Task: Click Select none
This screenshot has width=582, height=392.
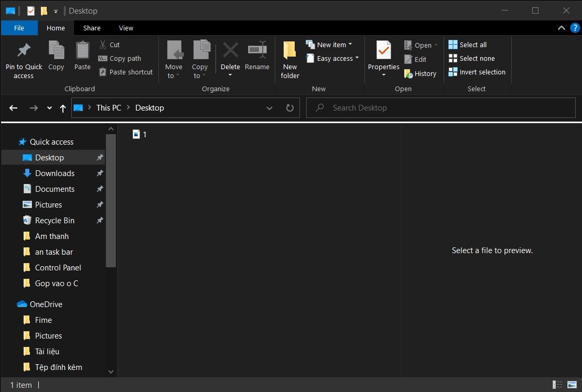Action: 472,58
